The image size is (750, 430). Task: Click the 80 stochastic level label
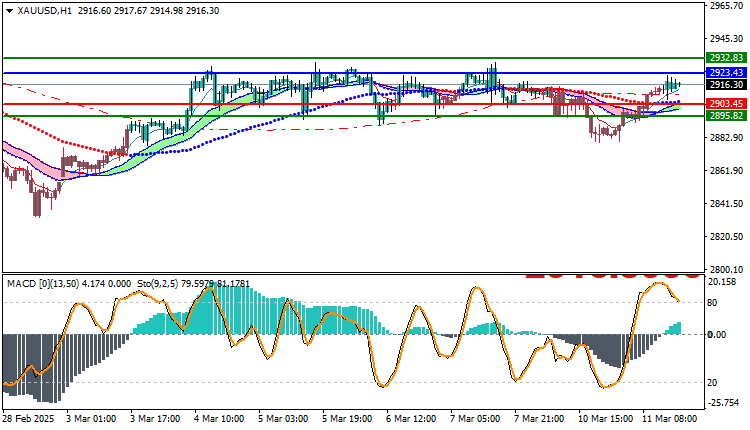(712, 303)
